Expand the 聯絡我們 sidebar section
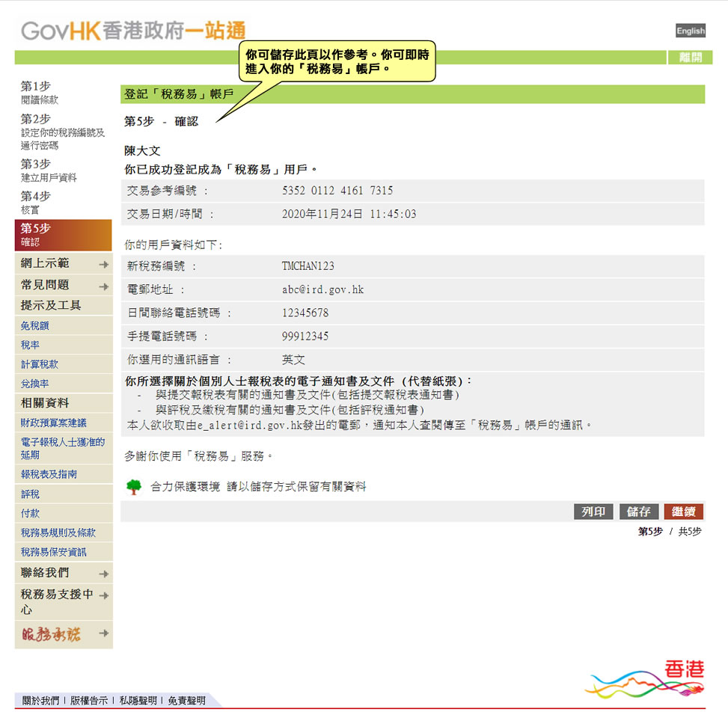 click(x=45, y=573)
